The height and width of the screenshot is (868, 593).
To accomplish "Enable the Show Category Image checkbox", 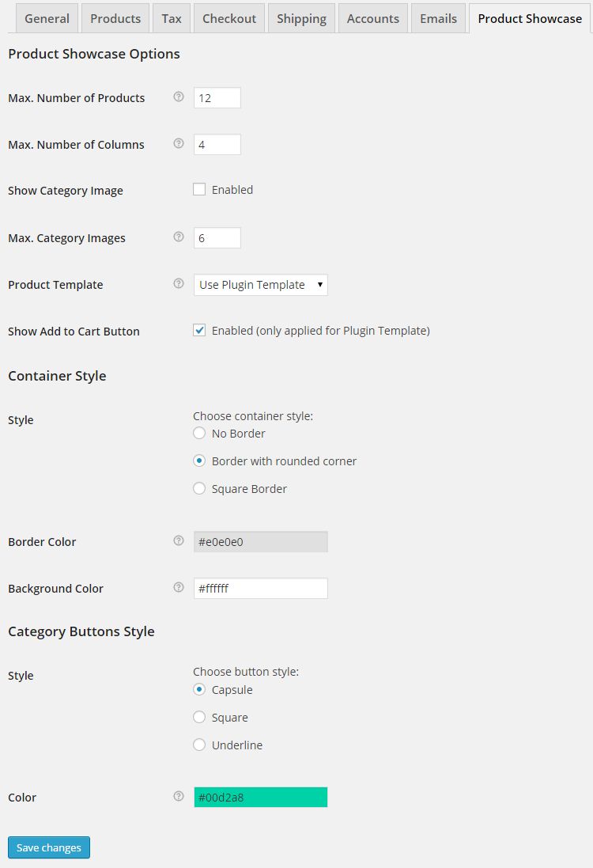I will click(199, 190).
